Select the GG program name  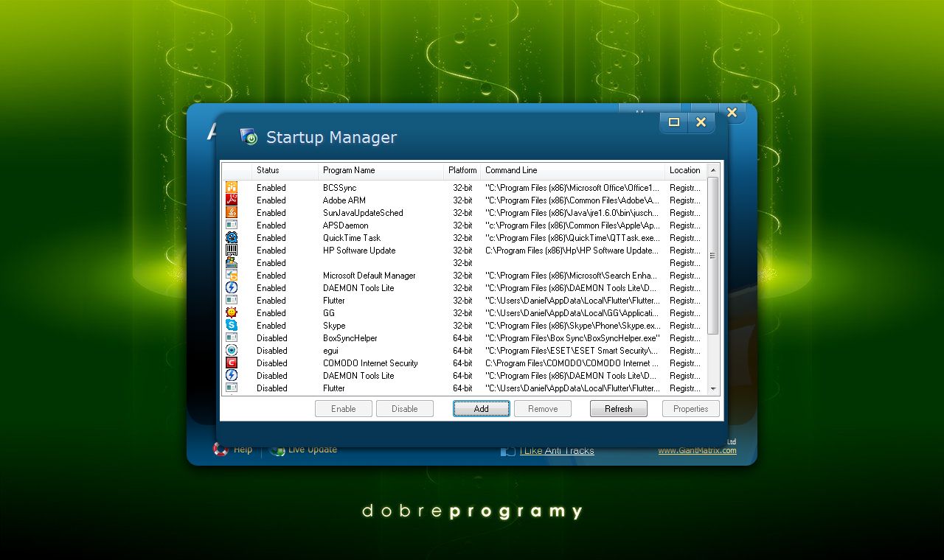(329, 313)
